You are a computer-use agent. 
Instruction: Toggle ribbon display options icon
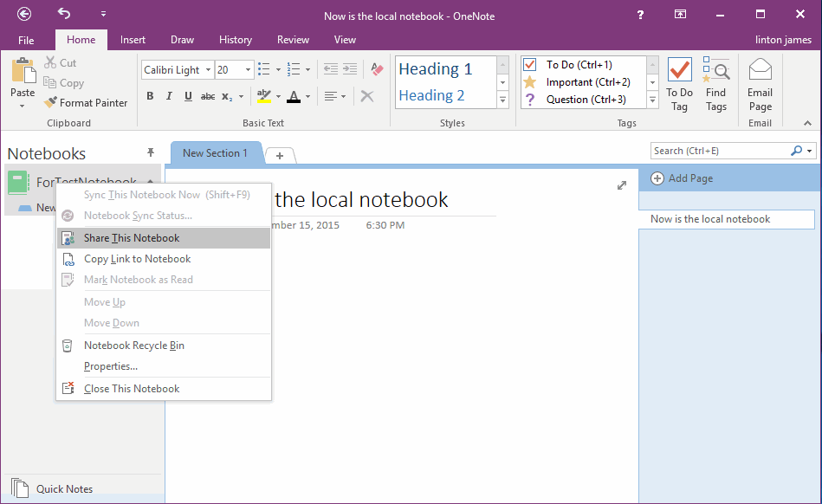click(680, 14)
